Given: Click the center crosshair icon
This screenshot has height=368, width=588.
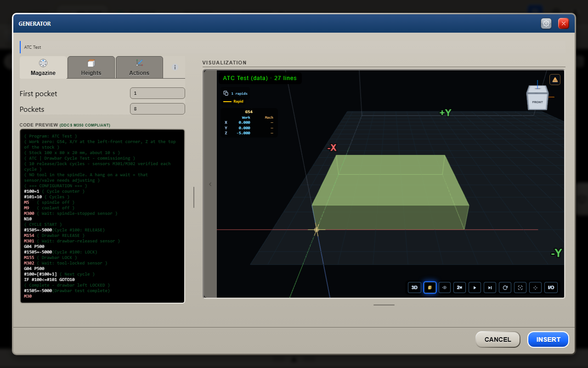Looking at the screenshot, I should (x=535, y=287).
